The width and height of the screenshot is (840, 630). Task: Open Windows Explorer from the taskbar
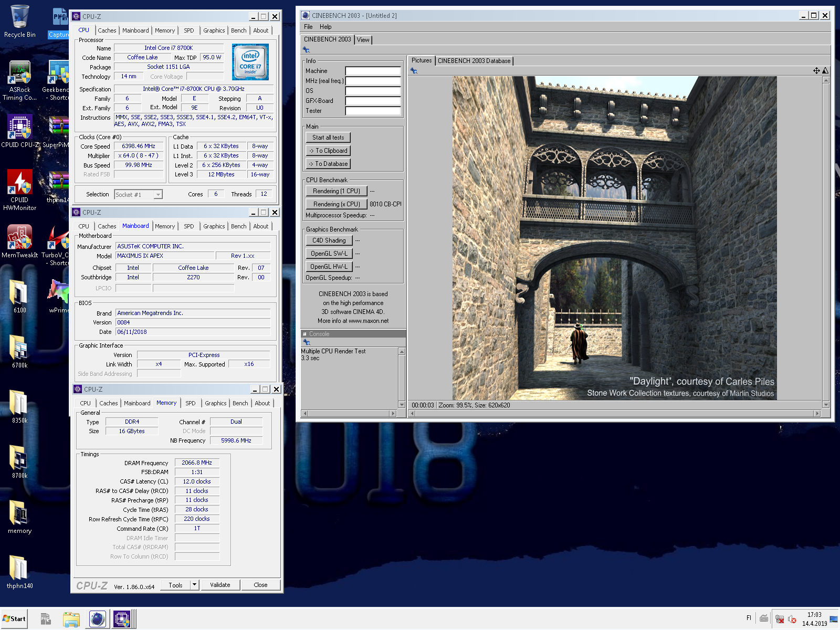coord(71,619)
